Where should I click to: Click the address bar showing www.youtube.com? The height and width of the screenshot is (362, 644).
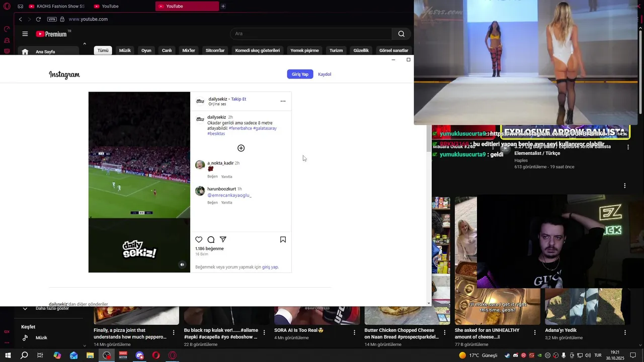click(x=88, y=19)
